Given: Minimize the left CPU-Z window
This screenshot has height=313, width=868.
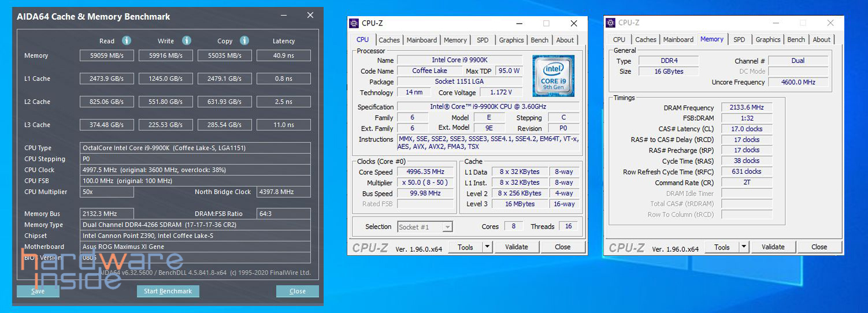Looking at the screenshot, I should (518, 23).
